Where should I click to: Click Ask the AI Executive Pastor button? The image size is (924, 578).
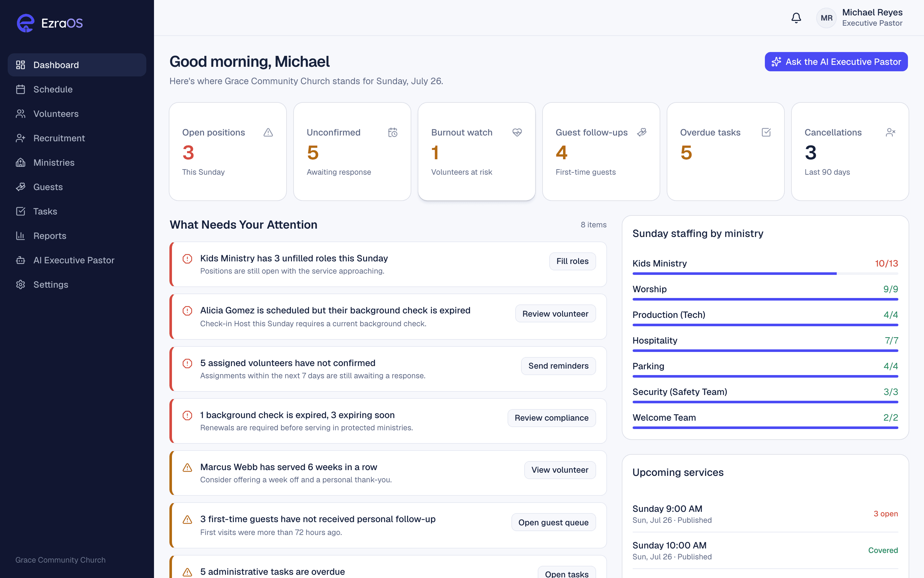pyautogui.click(x=836, y=62)
